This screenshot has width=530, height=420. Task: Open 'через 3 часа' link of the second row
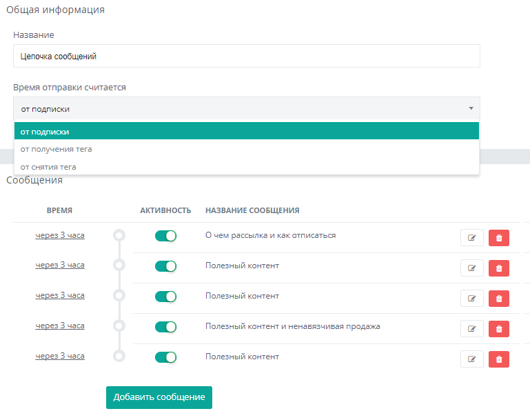(x=60, y=265)
